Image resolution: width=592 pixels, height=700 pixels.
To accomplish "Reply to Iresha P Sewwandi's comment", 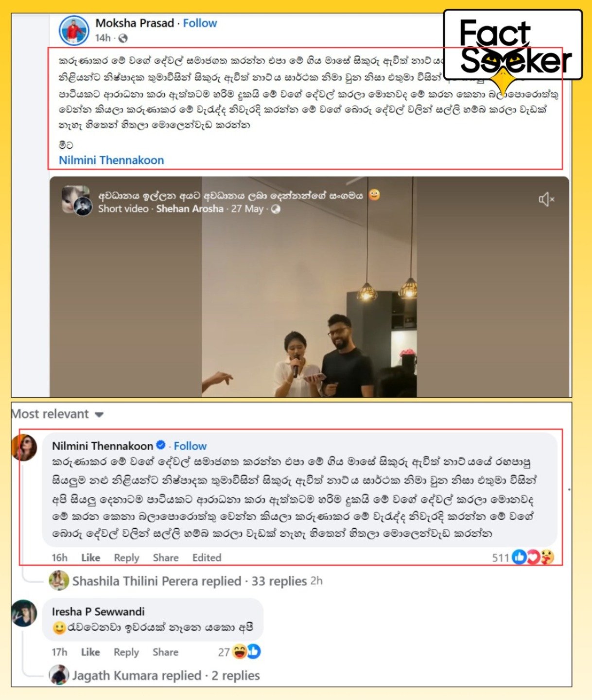I will [x=126, y=652].
